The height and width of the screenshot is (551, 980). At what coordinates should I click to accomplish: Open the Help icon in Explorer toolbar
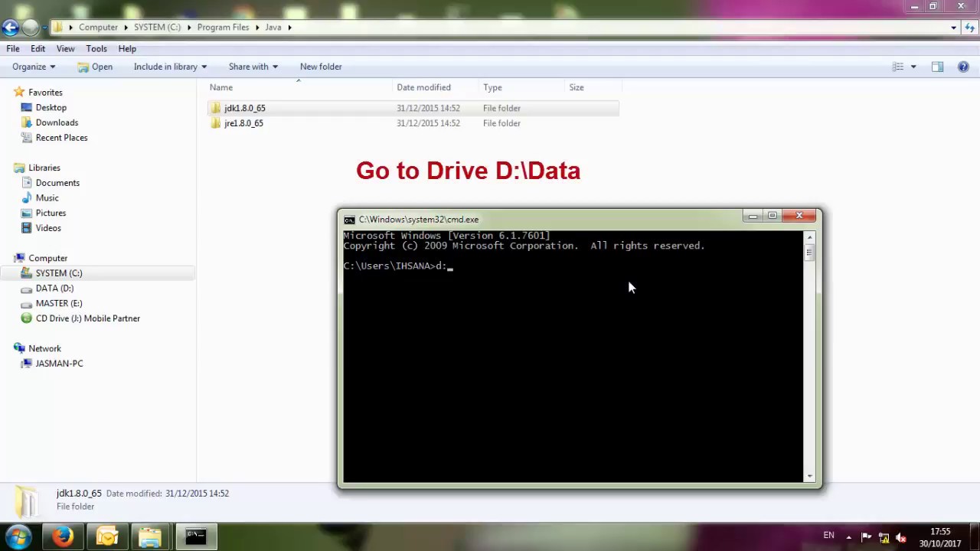[x=963, y=67]
